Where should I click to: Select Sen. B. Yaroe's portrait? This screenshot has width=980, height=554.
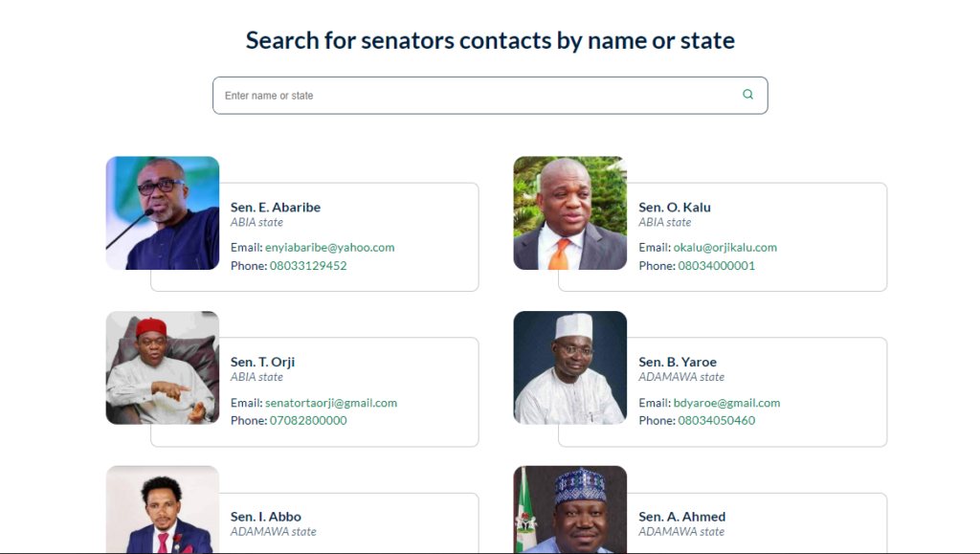(x=569, y=367)
